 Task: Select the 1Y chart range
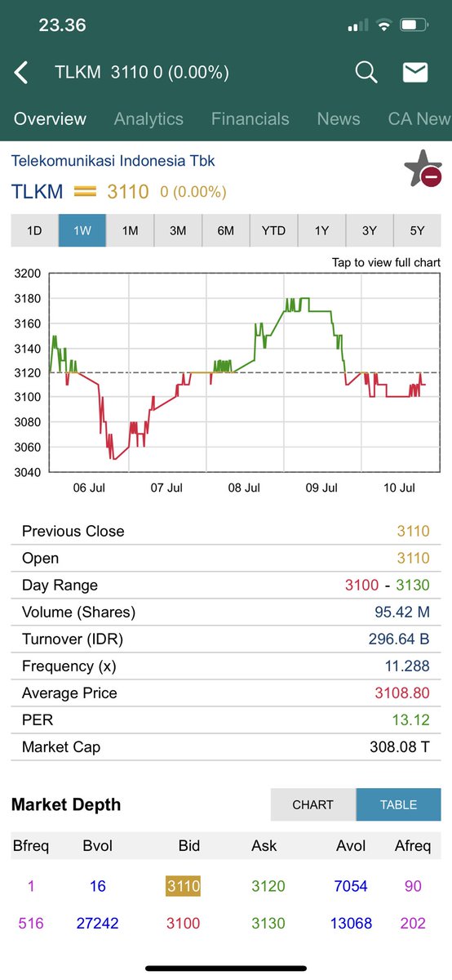pyautogui.click(x=321, y=230)
